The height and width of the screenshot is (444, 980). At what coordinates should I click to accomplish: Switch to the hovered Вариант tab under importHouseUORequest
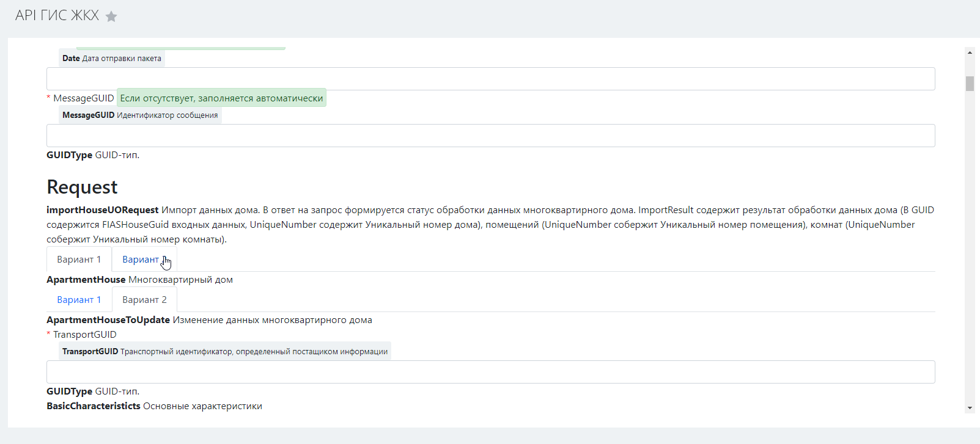[x=144, y=260]
